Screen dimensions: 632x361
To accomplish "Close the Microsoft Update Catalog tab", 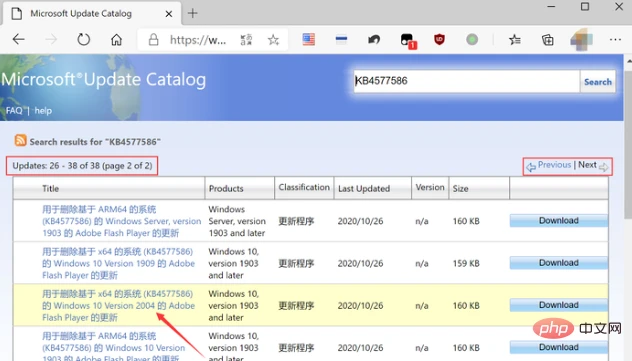I will (169, 14).
